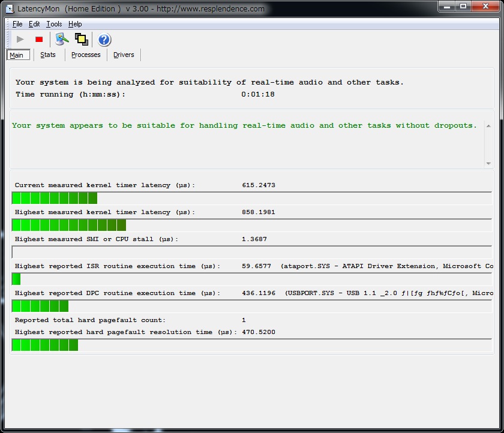Click the overlapping yellow squares toolbar icon
Screen dimensions: 504x433
(82, 40)
